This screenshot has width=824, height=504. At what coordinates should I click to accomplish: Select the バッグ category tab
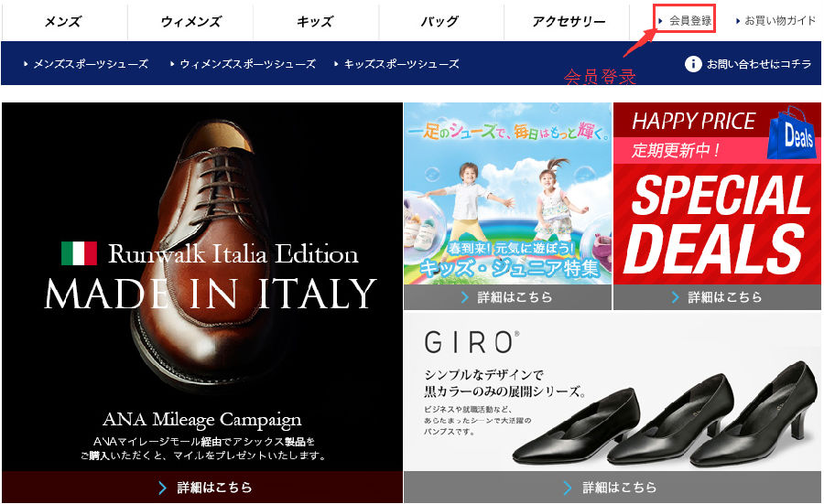(x=440, y=22)
